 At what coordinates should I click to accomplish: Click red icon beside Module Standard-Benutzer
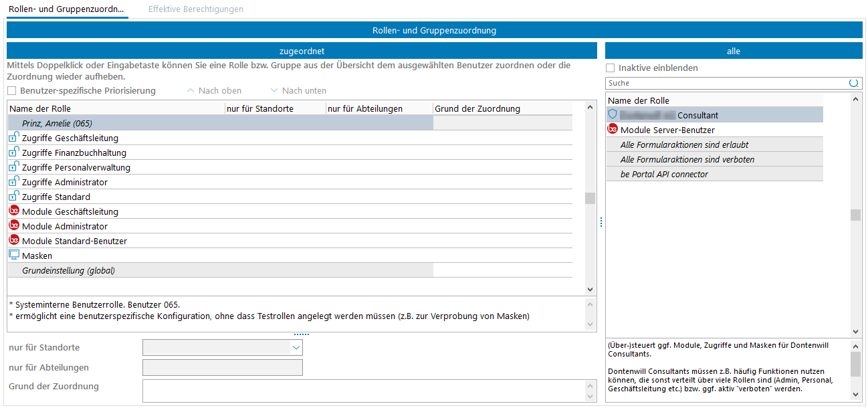14,241
